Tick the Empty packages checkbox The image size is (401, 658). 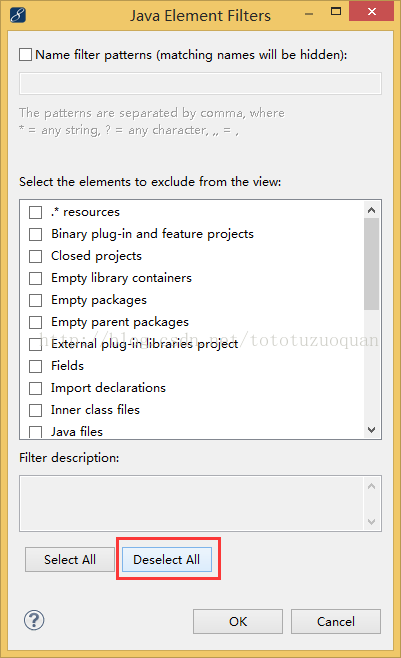coord(36,300)
